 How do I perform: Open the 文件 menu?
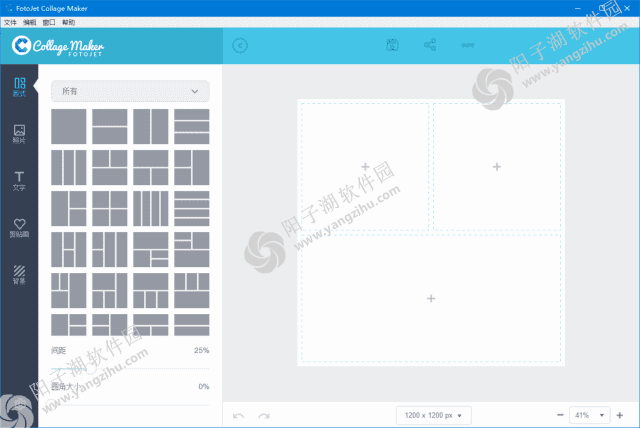pos(10,22)
